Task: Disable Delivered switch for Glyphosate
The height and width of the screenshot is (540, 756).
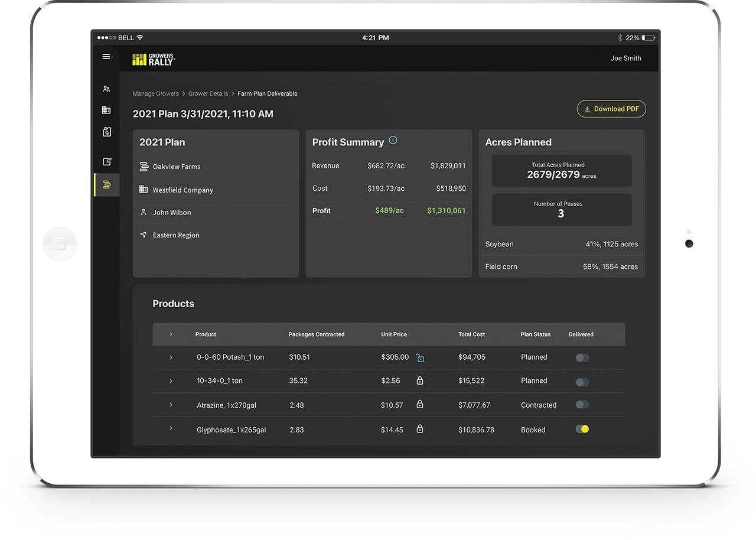Action: [x=582, y=429]
